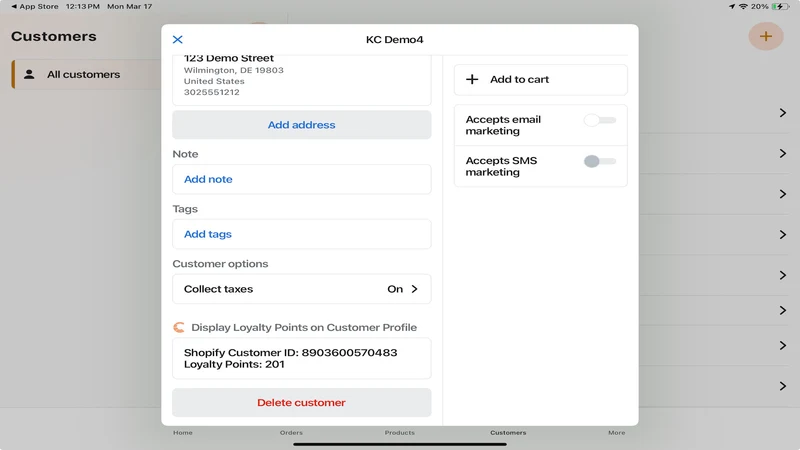Viewport: 800px width, 450px height.
Task: Tap the battery indicator in the status bar
Action: pyautogui.click(x=780, y=7)
